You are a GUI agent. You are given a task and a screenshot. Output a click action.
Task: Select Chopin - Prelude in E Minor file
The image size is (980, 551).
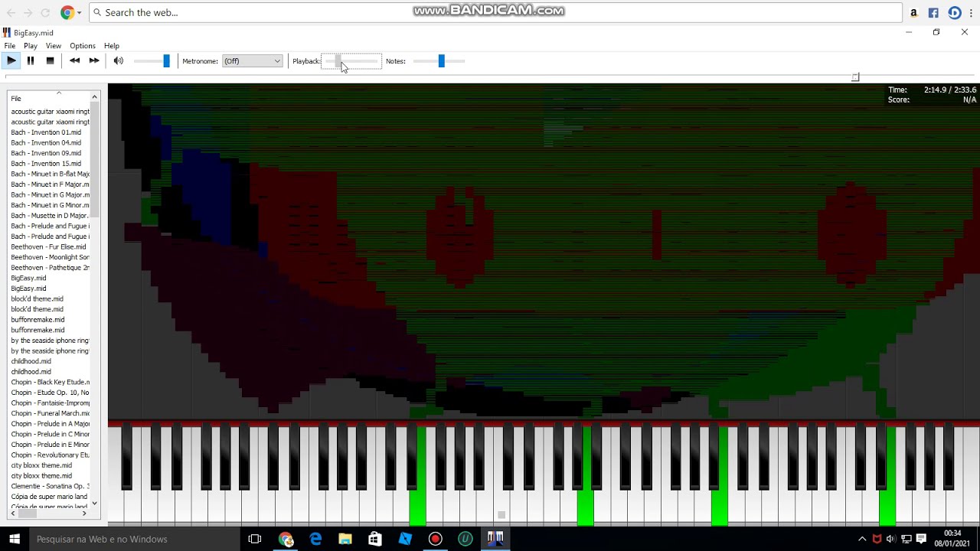click(x=50, y=445)
